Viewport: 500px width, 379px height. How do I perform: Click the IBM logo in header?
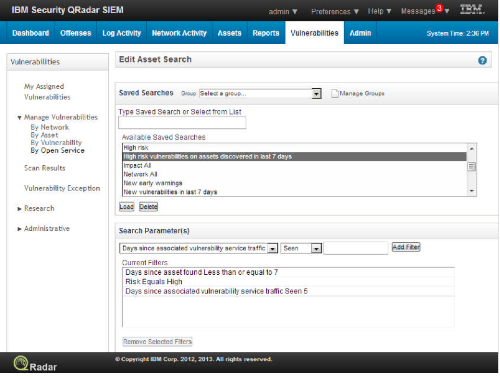tap(472, 9)
